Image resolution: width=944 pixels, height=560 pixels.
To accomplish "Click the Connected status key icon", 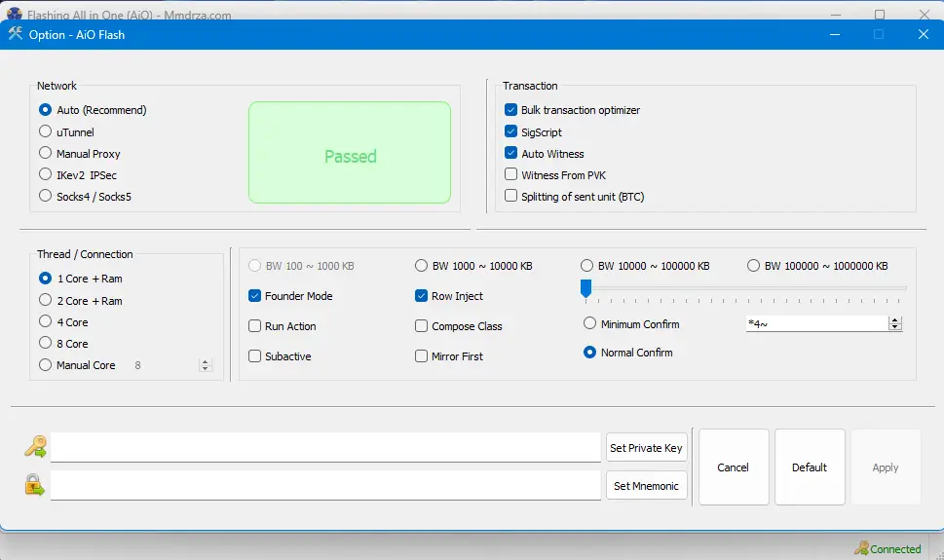I will (861, 548).
